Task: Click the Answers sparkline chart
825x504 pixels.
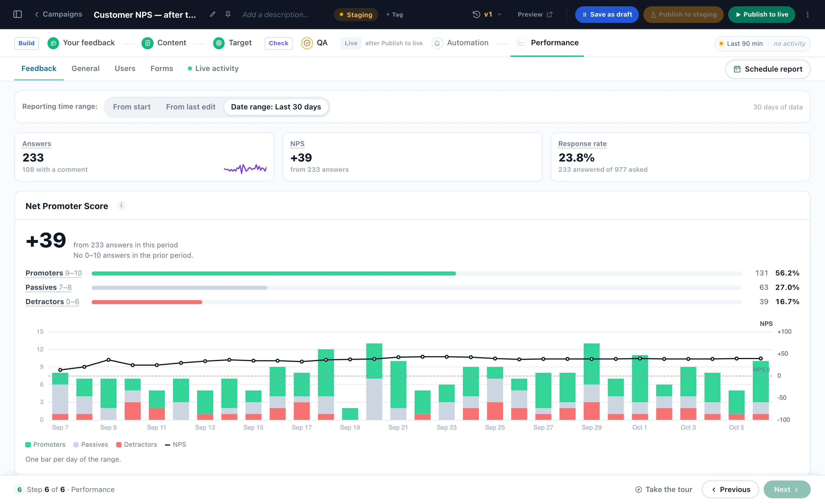Action: tap(245, 169)
